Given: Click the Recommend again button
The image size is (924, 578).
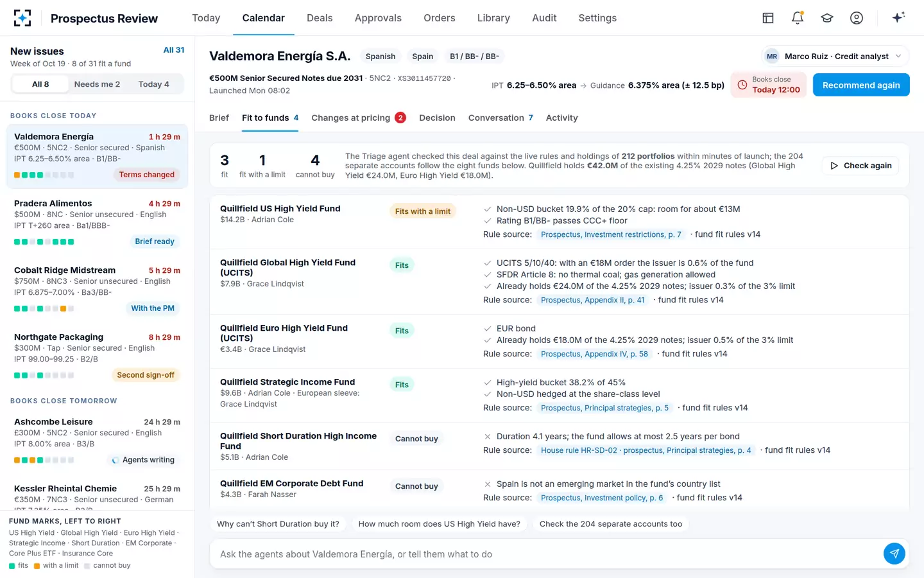Looking at the screenshot, I should pyautogui.click(x=861, y=85).
